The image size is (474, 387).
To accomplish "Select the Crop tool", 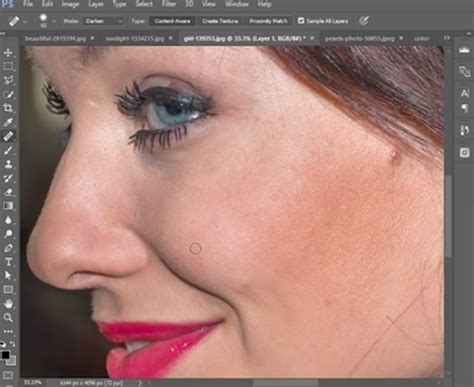I will 8,108.
